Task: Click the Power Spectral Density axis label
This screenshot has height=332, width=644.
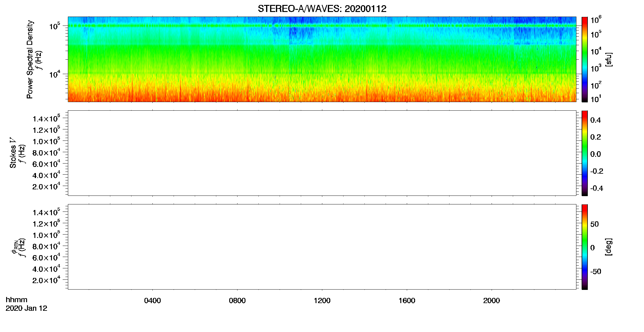Action: [30, 59]
